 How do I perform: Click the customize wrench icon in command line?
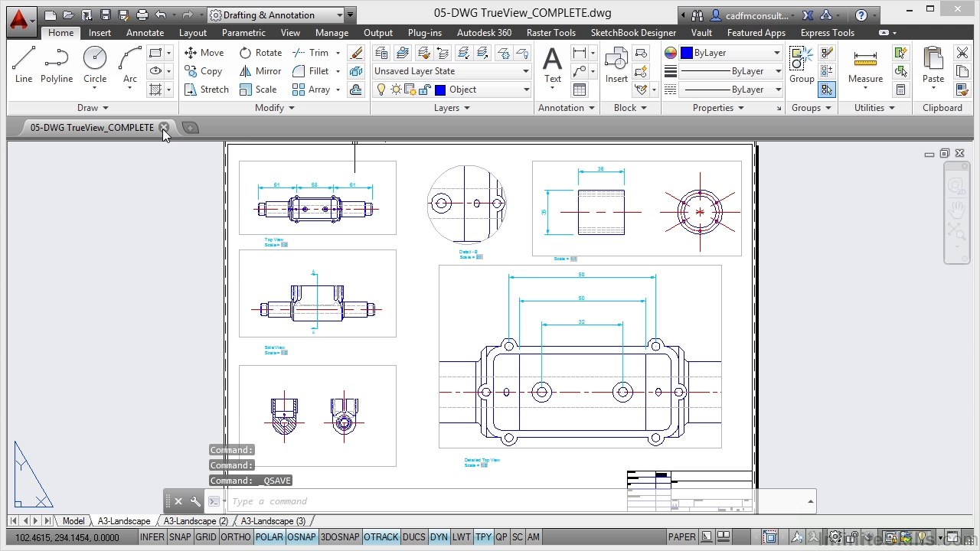196,501
